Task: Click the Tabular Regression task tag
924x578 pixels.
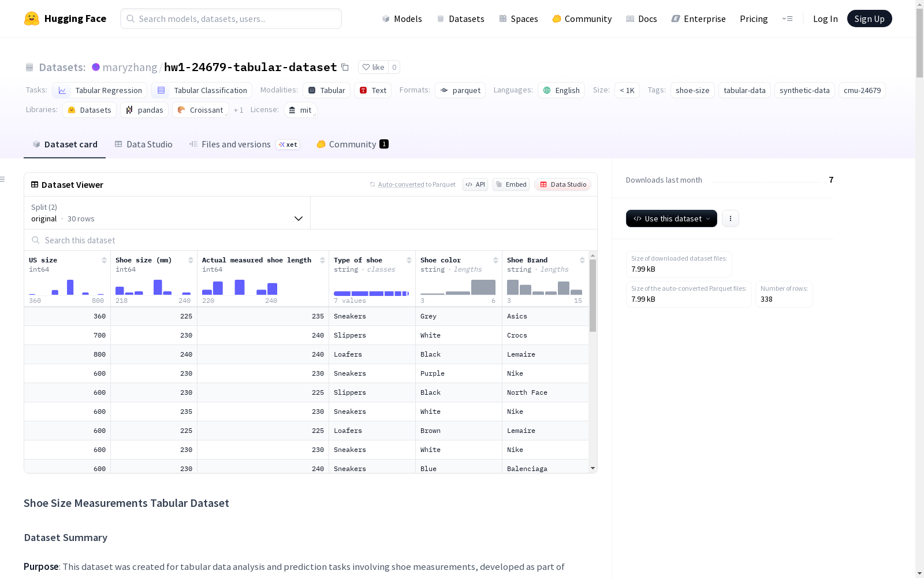Action: (100, 90)
